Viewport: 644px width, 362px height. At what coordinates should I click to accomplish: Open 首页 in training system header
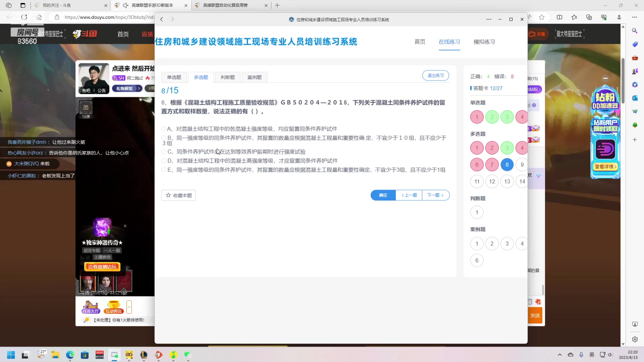point(420,42)
